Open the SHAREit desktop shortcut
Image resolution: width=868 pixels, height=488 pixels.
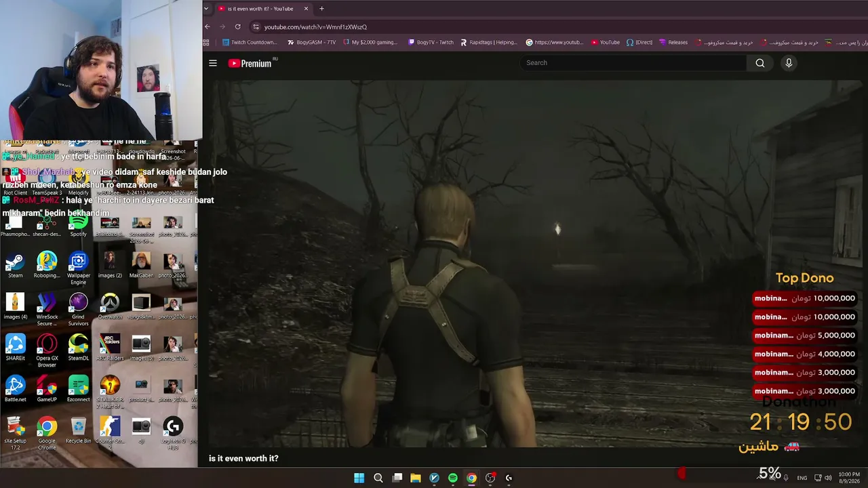click(x=15, y=348)
